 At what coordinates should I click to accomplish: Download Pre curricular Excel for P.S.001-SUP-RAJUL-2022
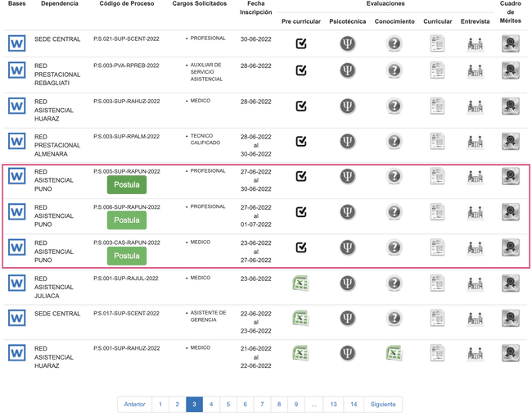click(300, 283)
